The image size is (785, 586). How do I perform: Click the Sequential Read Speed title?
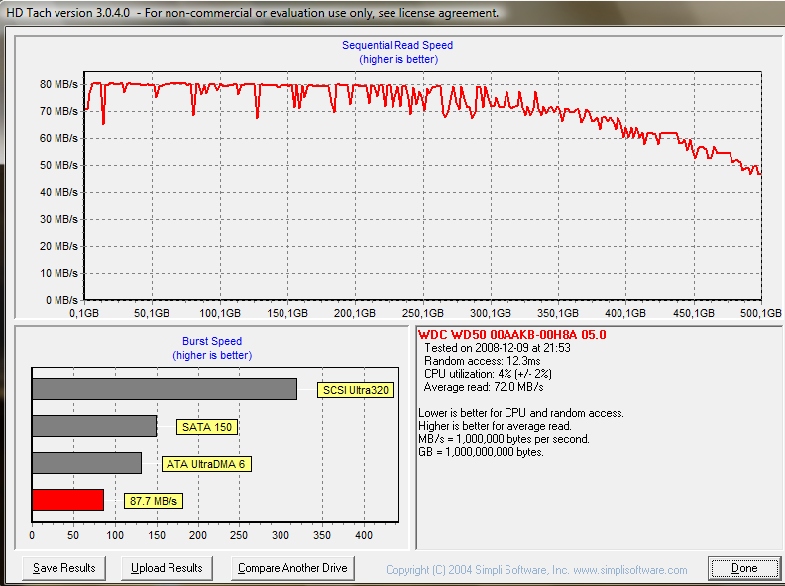(398, 45)
